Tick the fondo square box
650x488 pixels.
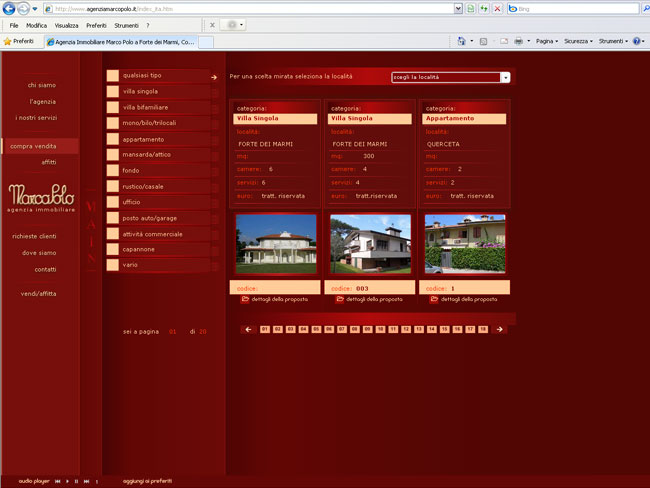113,170
